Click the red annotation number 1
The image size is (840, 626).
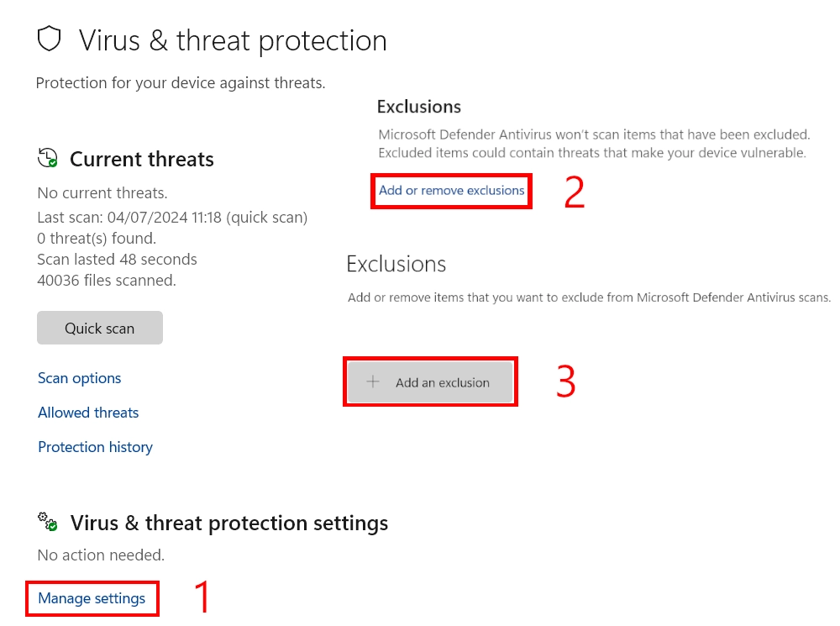pos(202,597)
